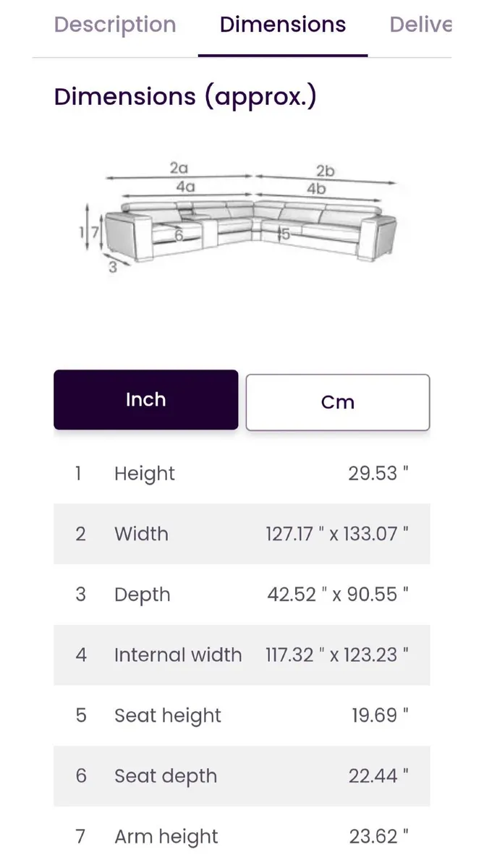The width and height of the screenshot is (484, 868).
Task: Click the 127.17 x 133.07 width value
Action: pyautogui.click(x=337, y=535)
